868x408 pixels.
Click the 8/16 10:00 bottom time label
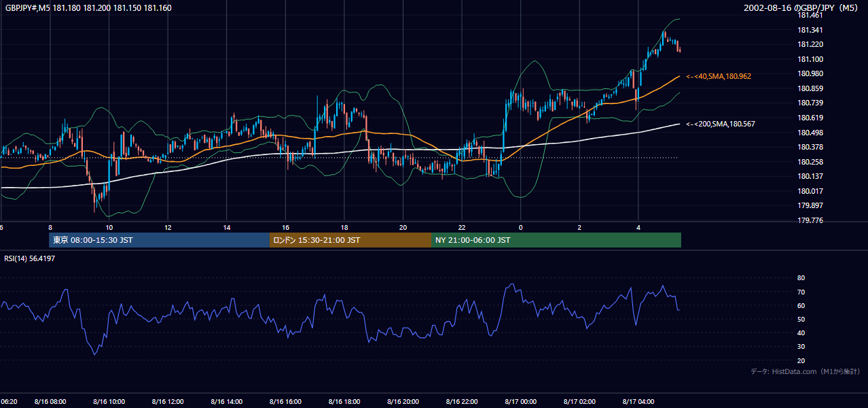[x=109, y=402]
